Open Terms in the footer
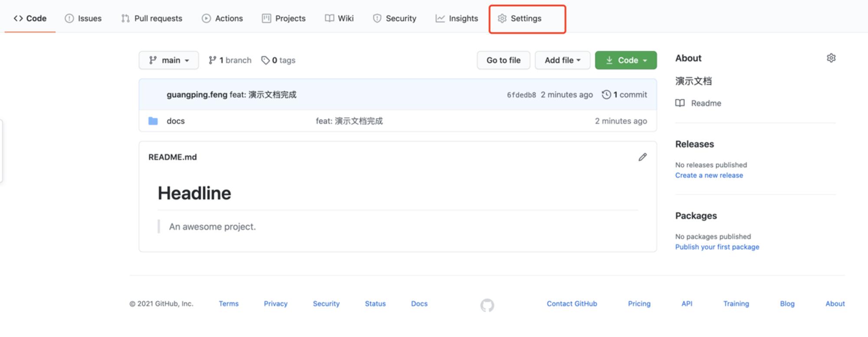The width and height of the screenshot is (868, 337). coord(229,304)
